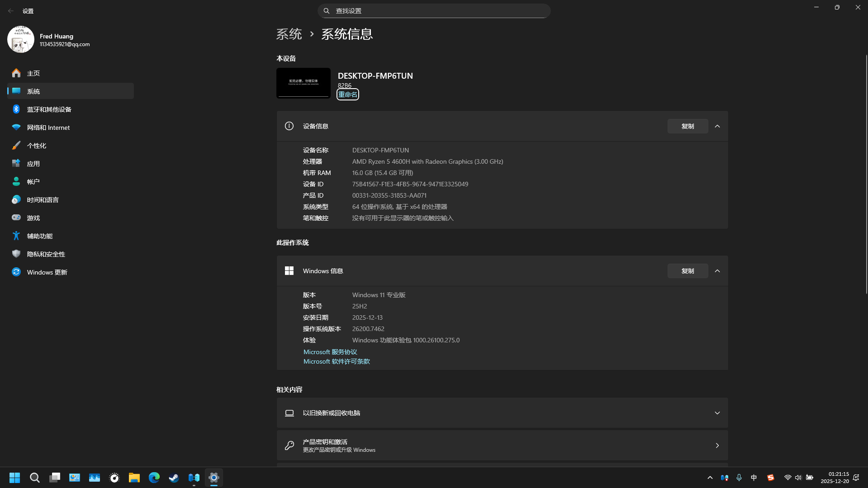Open the 蓝牙和其他设备 Bluetooth icon
Viewport: 868px width, 488px height.
pos(16,109)
